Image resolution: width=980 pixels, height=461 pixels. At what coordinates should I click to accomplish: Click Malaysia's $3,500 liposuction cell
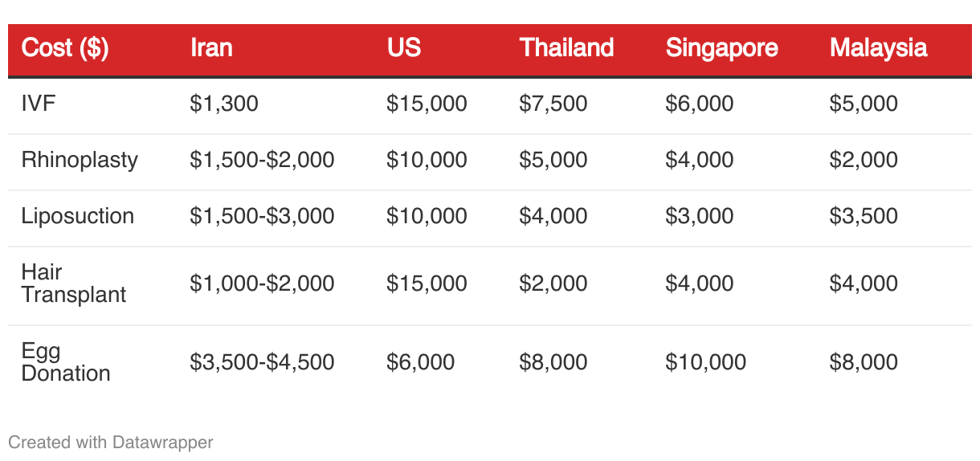click(864, 216)
